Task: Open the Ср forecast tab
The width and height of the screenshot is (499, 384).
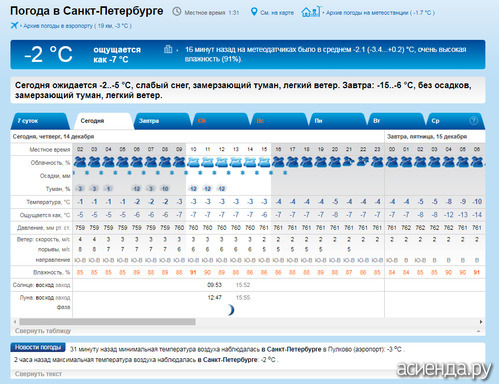Action: (455, 121)
